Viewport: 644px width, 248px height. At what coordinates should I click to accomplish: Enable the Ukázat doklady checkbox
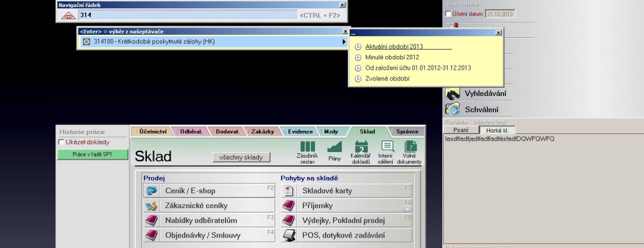click(x=62, y=142)
